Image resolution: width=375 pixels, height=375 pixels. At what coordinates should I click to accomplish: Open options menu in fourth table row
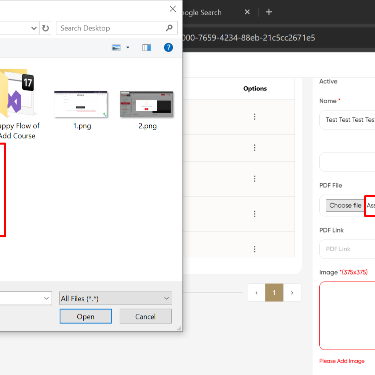pyautogui.click(x=254, y=214)
